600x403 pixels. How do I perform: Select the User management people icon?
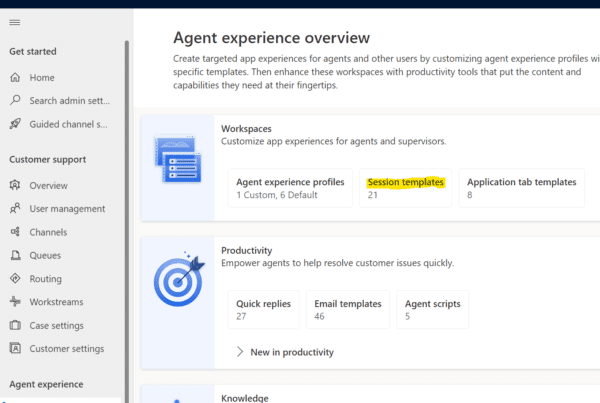pyautogui.click(x=15, y=209)
